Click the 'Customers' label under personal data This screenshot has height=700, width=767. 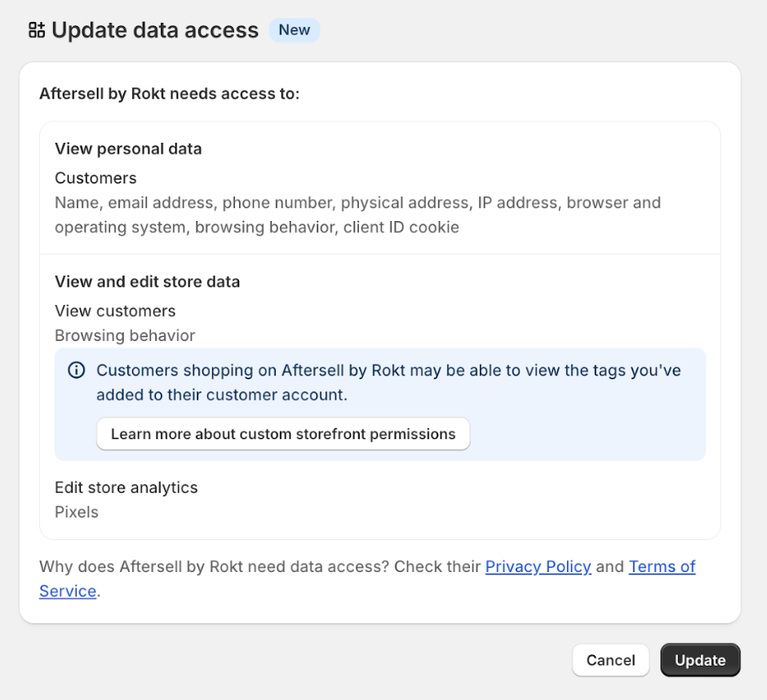pyautogui.click(x=95, y=178)
